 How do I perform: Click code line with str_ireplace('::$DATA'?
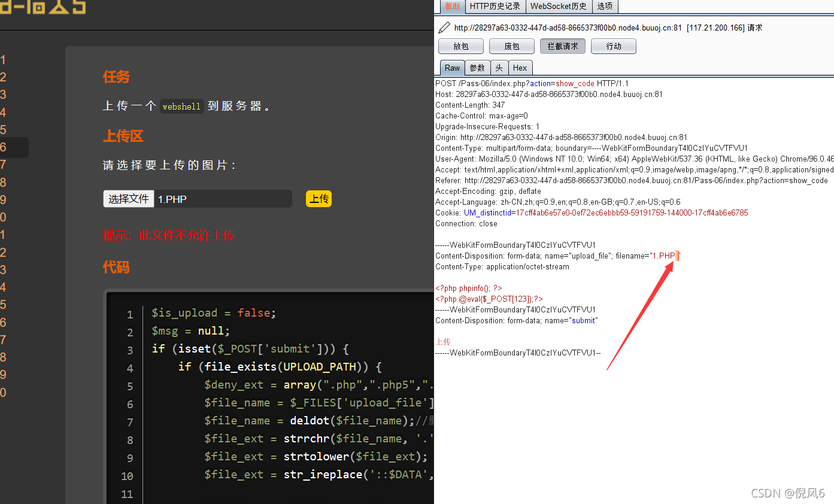pos(319,475)
